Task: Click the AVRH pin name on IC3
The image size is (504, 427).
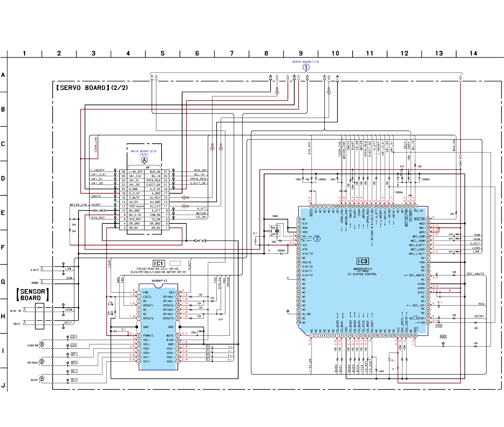Action: [x=421, y=288]
